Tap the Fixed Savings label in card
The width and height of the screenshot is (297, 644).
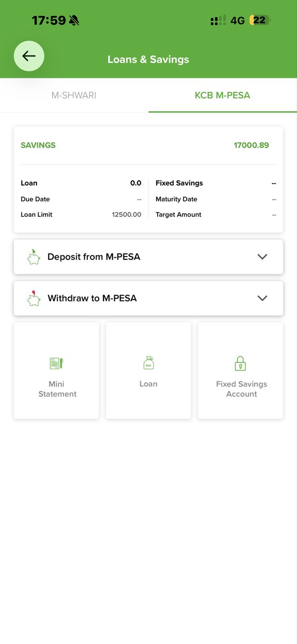179,183
